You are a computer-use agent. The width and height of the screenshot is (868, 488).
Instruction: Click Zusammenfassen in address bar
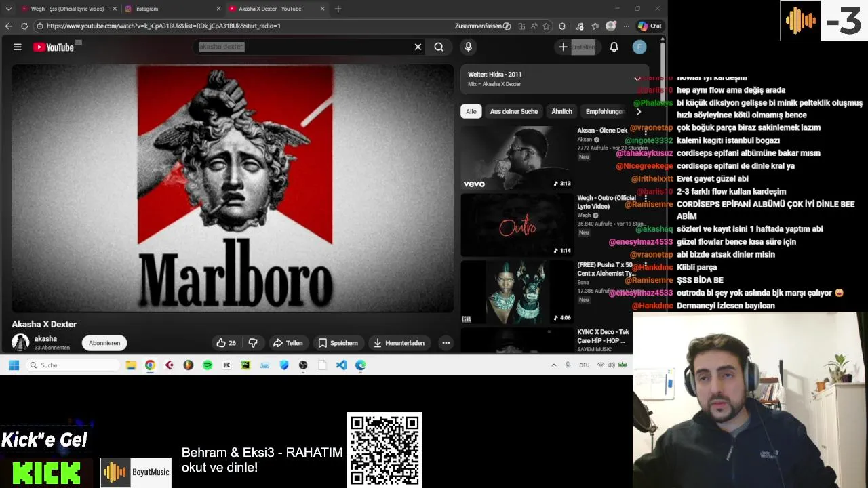482,26
